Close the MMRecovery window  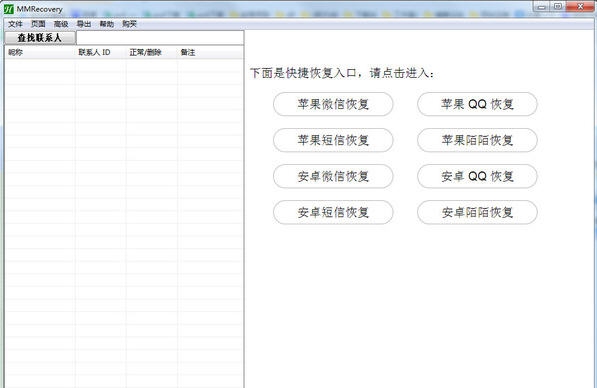(x=580, y=6)
